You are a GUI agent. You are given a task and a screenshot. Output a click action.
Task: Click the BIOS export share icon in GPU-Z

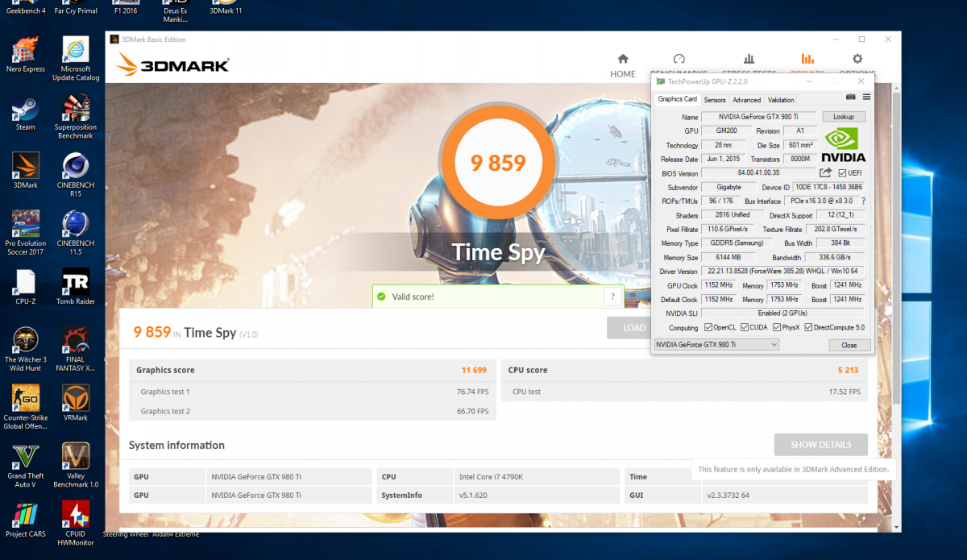[x=826, y=172]
